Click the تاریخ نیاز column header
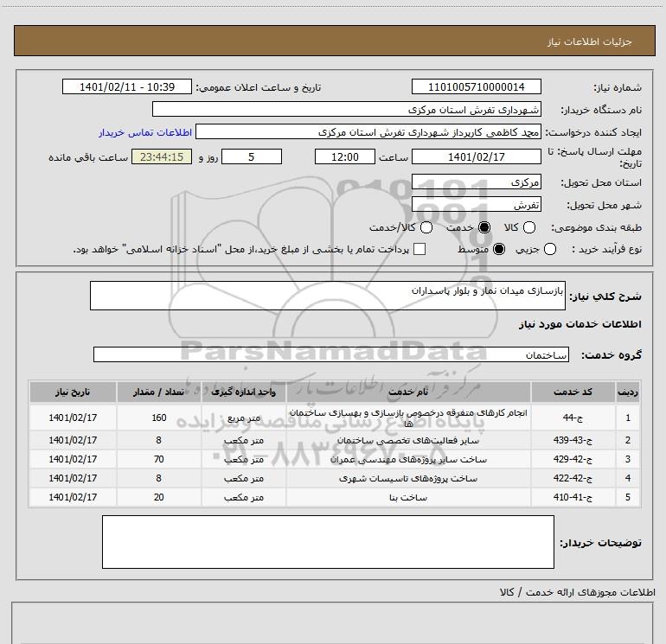This screenshot has height=644, width=666. click(x=73, y=392)
